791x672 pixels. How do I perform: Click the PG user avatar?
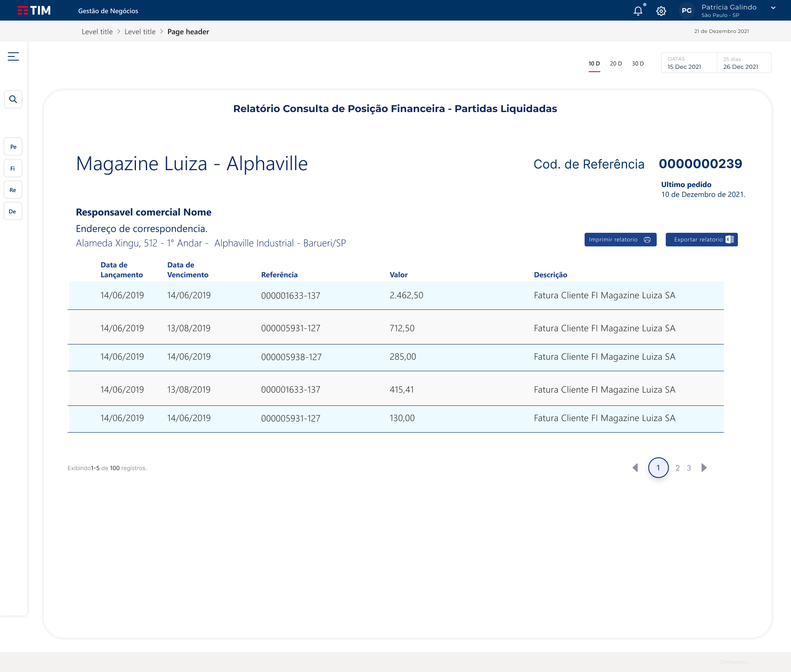pos(686,11)
